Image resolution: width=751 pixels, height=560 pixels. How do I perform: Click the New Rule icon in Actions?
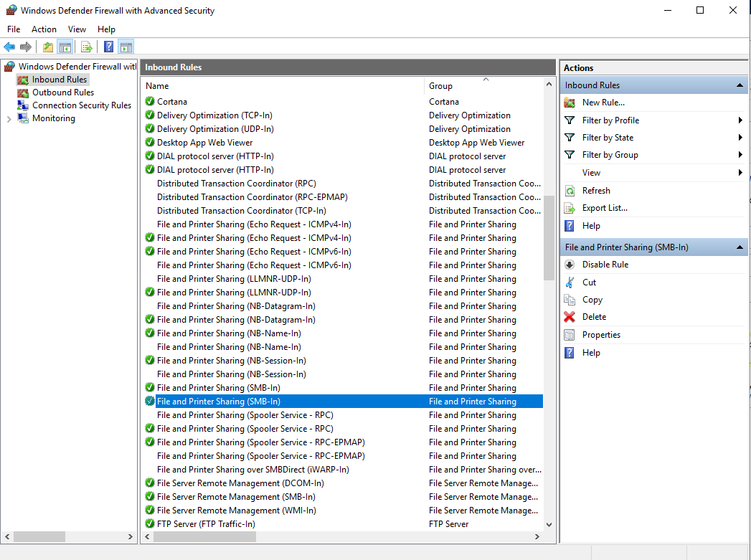[x=570, y=103]
